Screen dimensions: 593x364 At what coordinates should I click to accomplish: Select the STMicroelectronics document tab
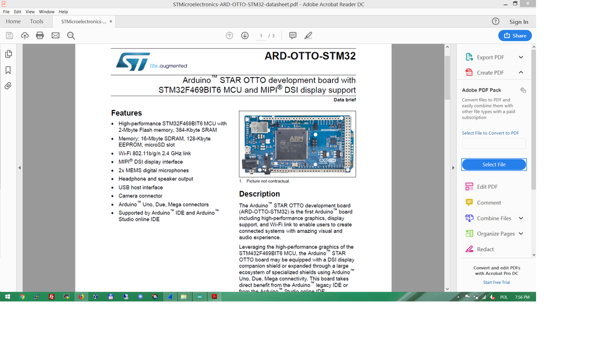coord(84,21)
